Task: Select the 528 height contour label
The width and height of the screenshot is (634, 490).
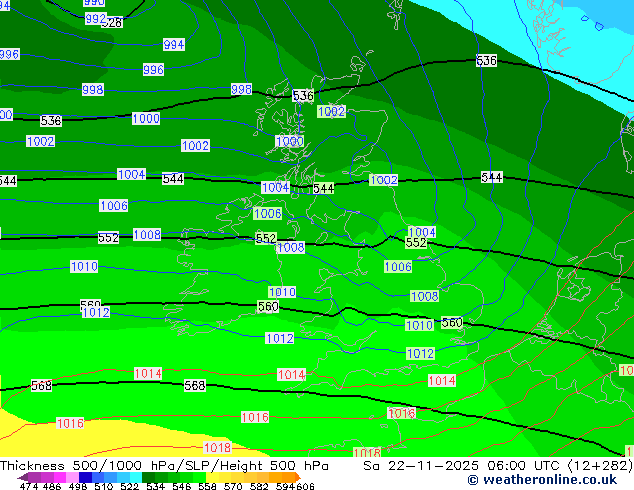Action: (112, 23)
